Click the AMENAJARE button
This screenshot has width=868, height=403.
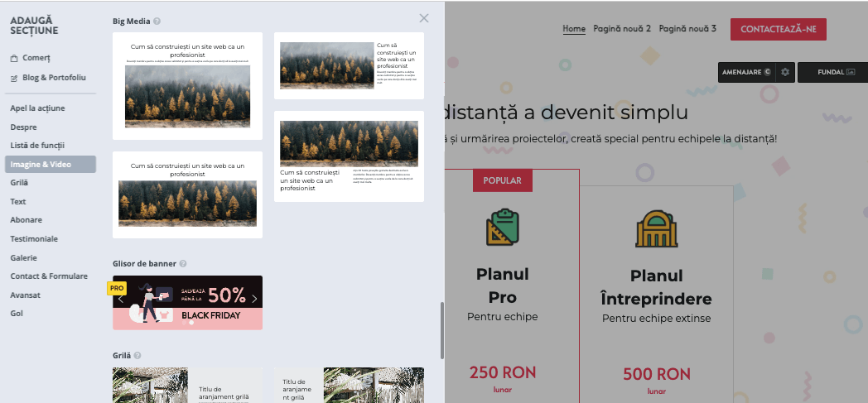tap(746, 73)
